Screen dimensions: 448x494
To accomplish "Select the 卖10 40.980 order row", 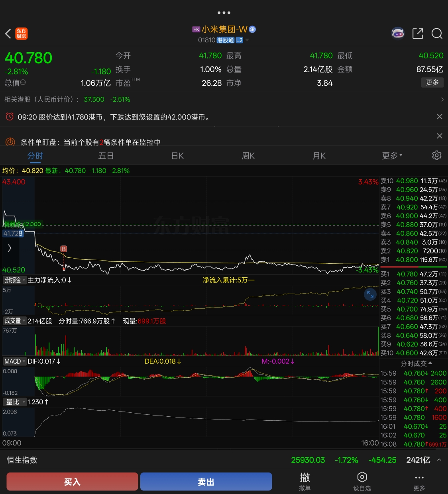I will [414, 181].
